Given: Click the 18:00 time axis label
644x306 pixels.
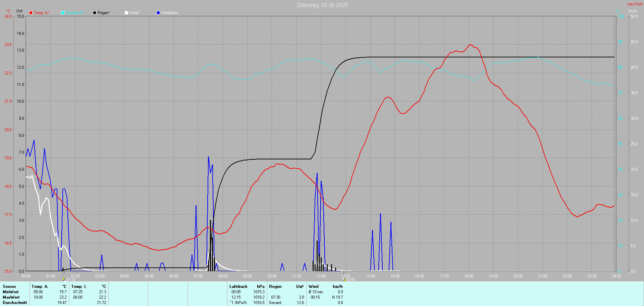Looking at the screenshot, I should (469, 276).
